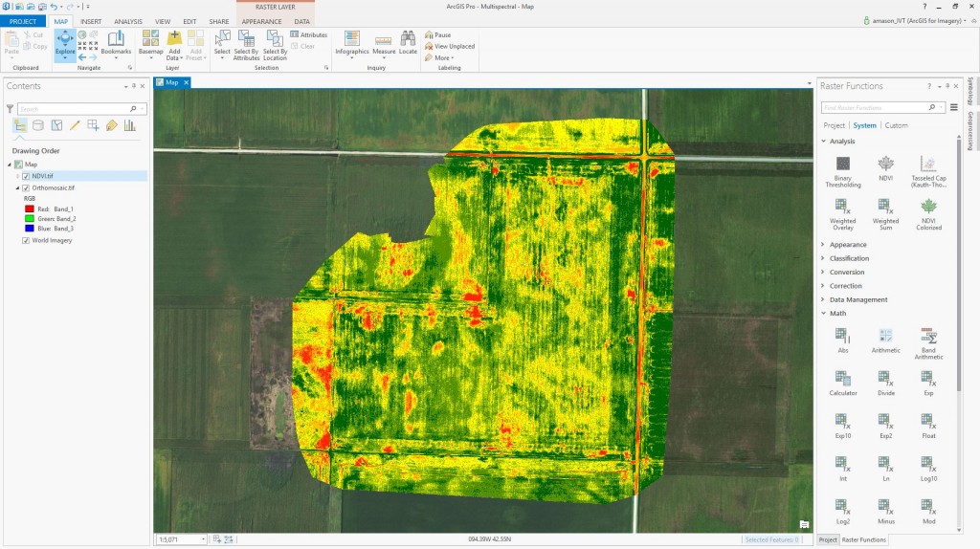980x549 pixels.
Task: Expand the Data Management category
Action: 823,299
